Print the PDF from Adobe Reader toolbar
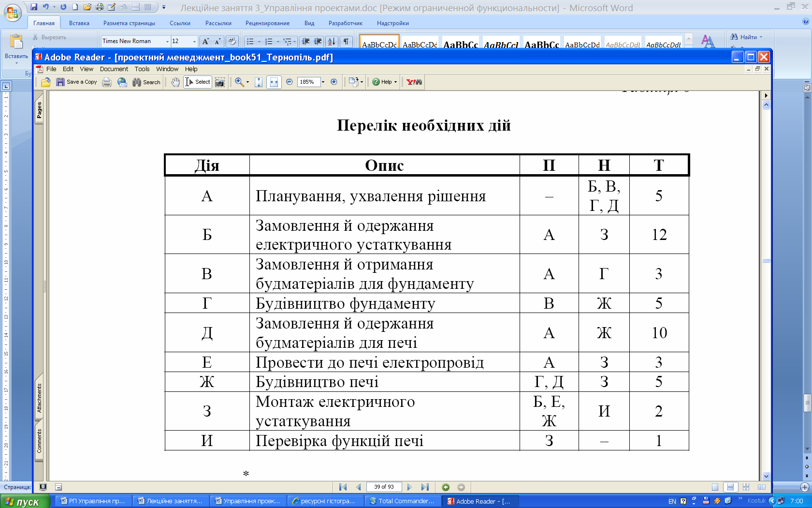This screenshot has width=812, height=508. point(107,82)
